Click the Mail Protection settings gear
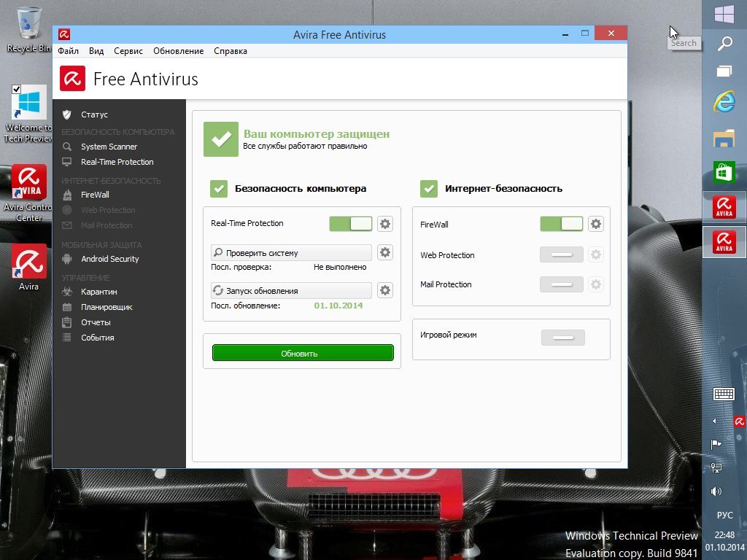The width and height of the screenshot is (747, 560). tap(595, 285)
